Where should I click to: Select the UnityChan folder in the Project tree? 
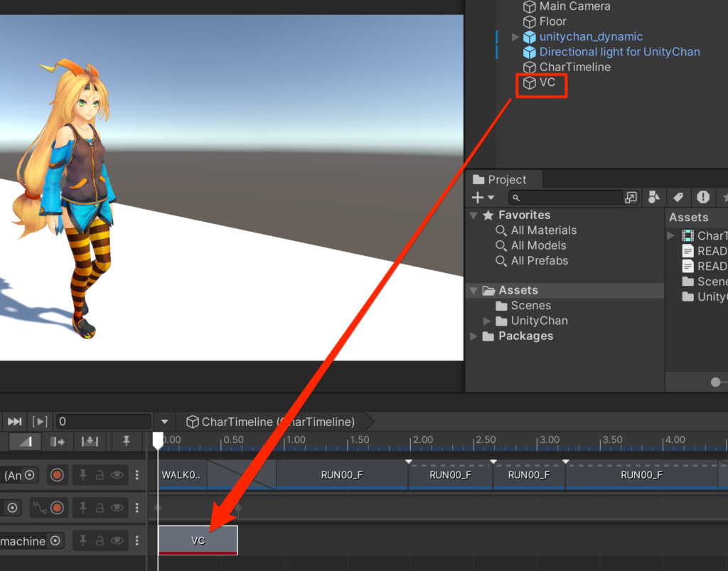[x=532, y=321]
